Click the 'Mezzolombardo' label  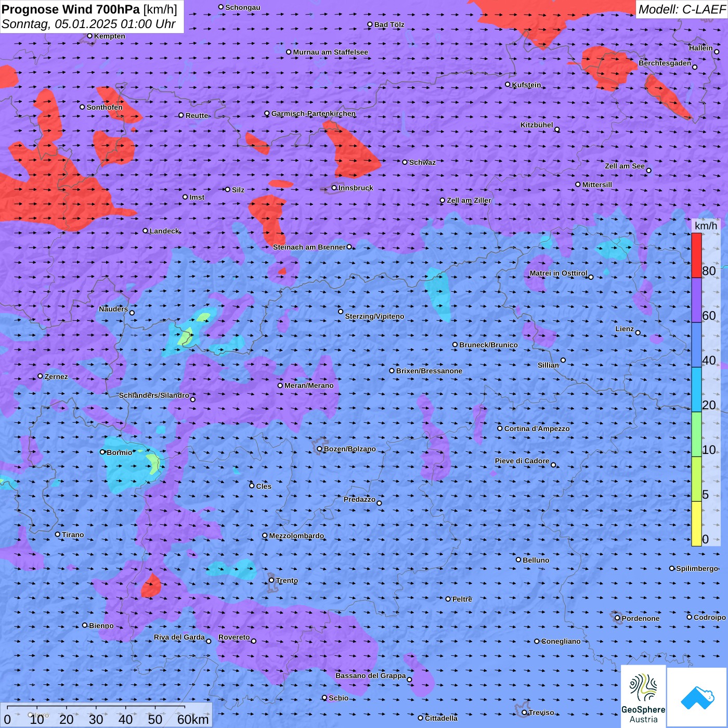point(296,536)
